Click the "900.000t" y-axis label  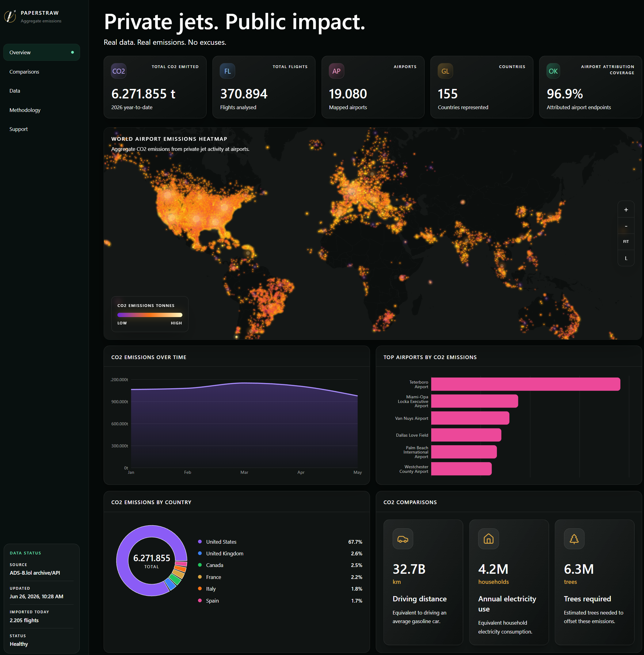pos(120,402)
